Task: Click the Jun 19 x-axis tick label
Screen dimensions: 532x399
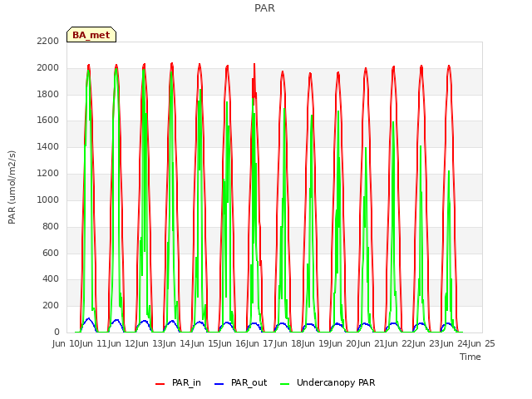Action: (317, 343)
